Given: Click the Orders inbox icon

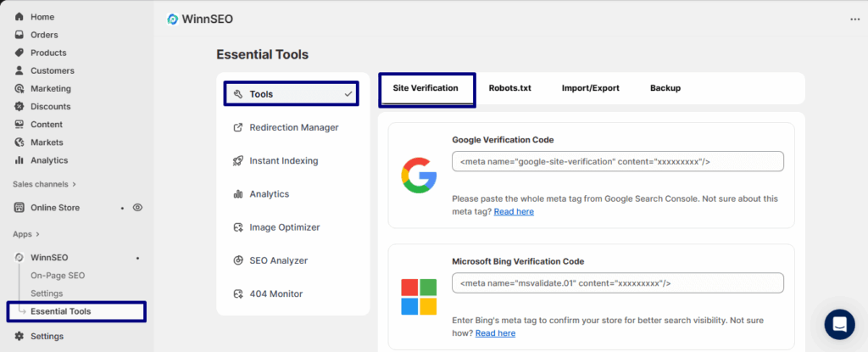Looking at the screenshot, I should pos(19,35).
